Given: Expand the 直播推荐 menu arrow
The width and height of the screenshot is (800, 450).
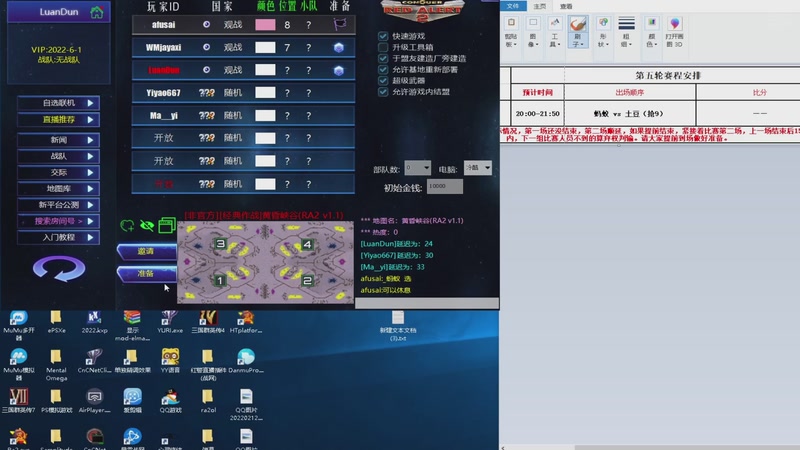Looking at the screenshot, I should (90, 119).
